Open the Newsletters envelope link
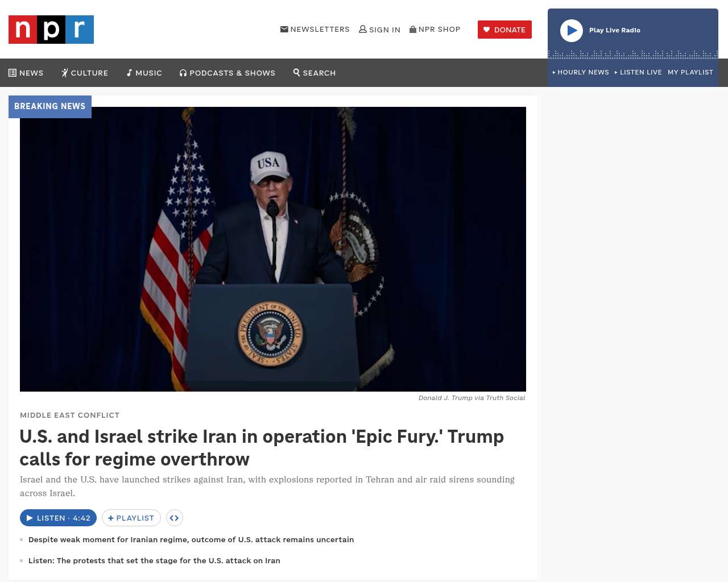Screen dimensions: 728x582 click(x=315, y=30)
